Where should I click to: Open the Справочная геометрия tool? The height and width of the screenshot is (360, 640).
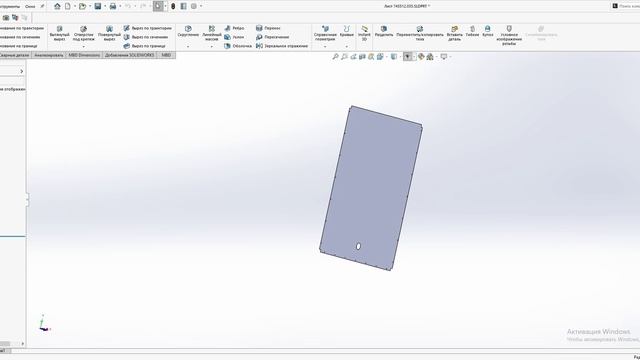tap(325, 33)
